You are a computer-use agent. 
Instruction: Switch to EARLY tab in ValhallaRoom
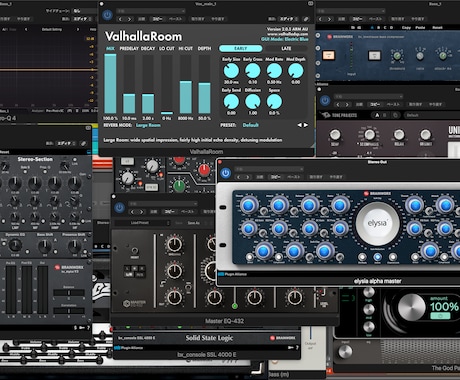[x=240, y=49]
